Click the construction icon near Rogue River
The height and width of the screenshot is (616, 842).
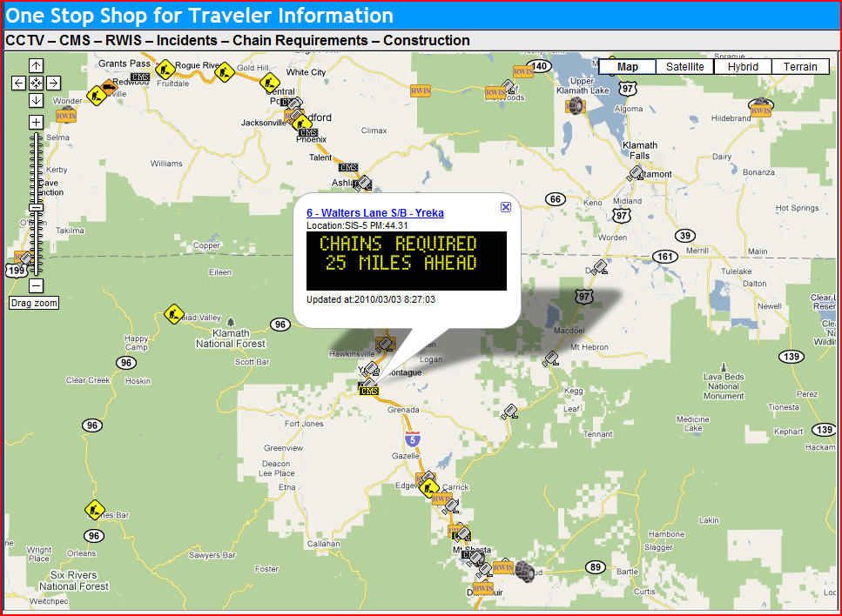click(x=165, y=68)
